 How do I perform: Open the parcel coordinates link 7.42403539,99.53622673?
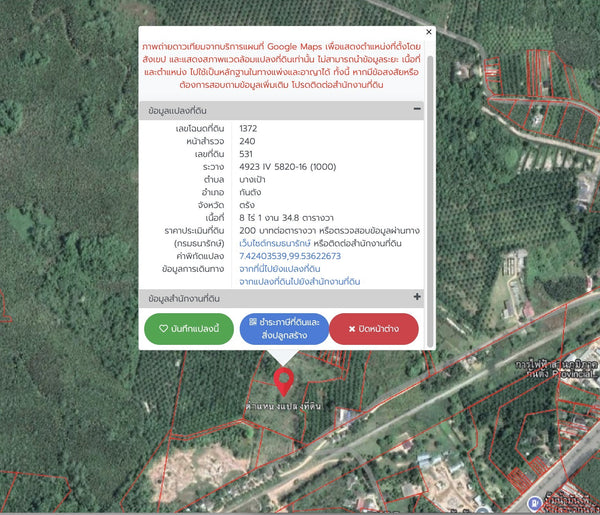(290, 256)
